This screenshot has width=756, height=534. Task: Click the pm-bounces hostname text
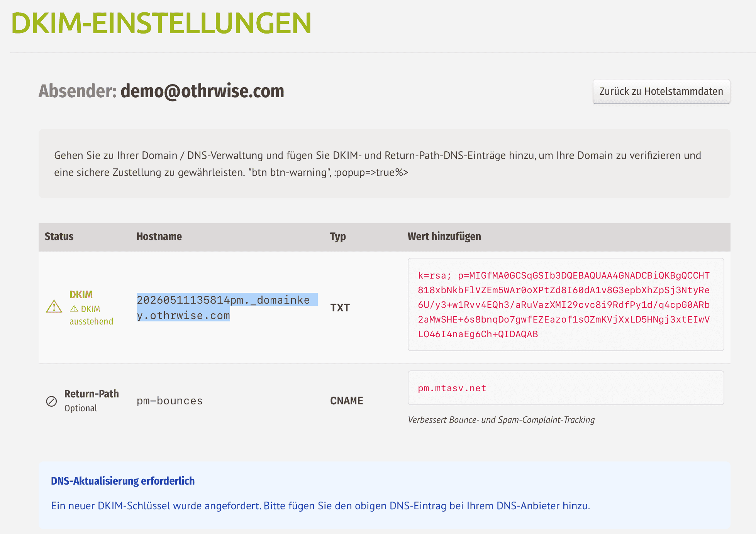[170, 401]
